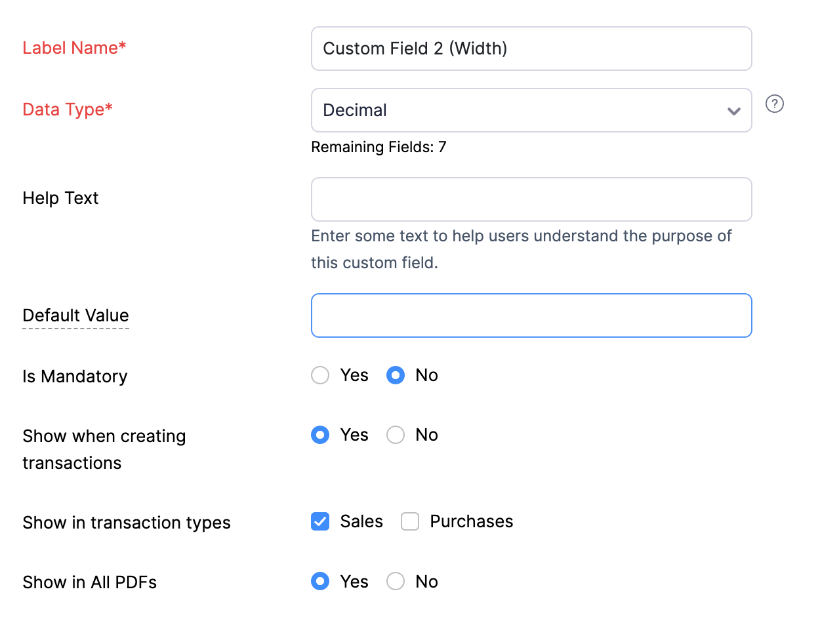Click the Data Type help question-mark icon
820x644 pixels.
pos(774,104)
